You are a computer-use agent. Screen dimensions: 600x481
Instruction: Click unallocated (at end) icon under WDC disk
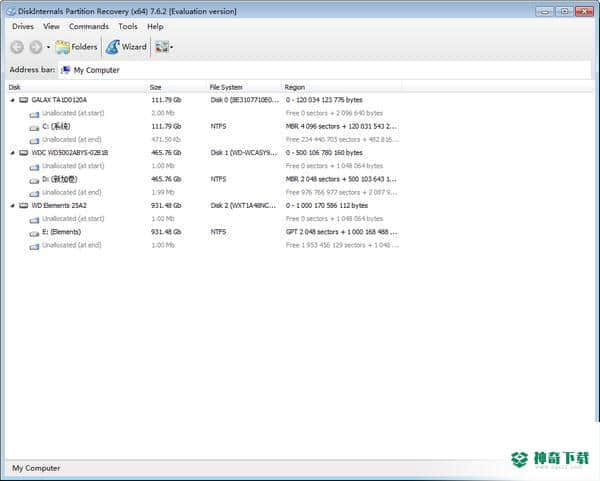(x=34, y=193)
